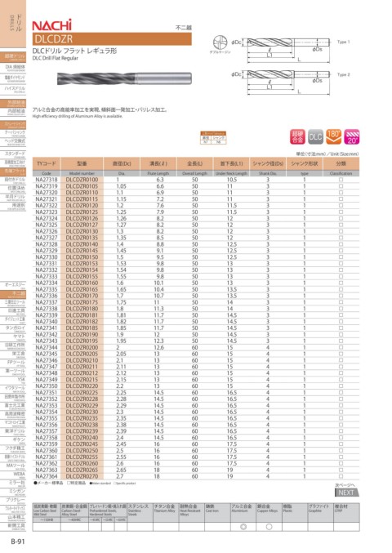Click model number DLCDZR0185
The width and height of the screenshot is (392, 553).
[82, 328]
